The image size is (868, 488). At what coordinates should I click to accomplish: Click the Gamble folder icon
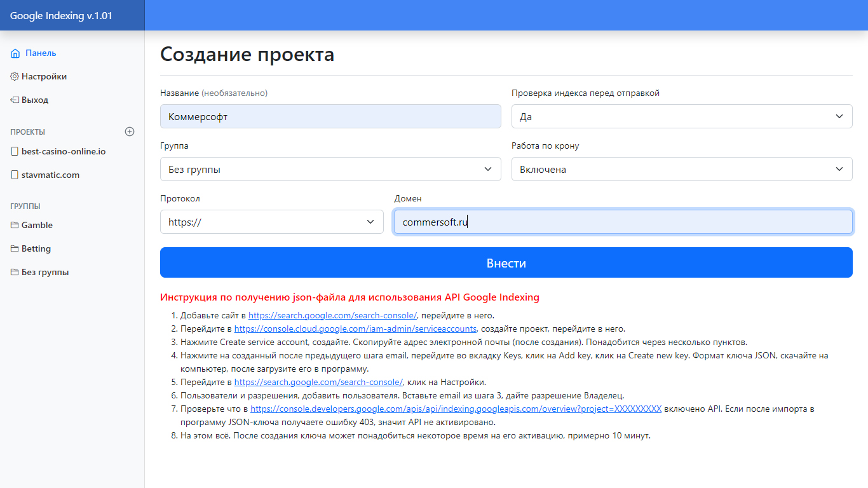click(x=15, y=225)
